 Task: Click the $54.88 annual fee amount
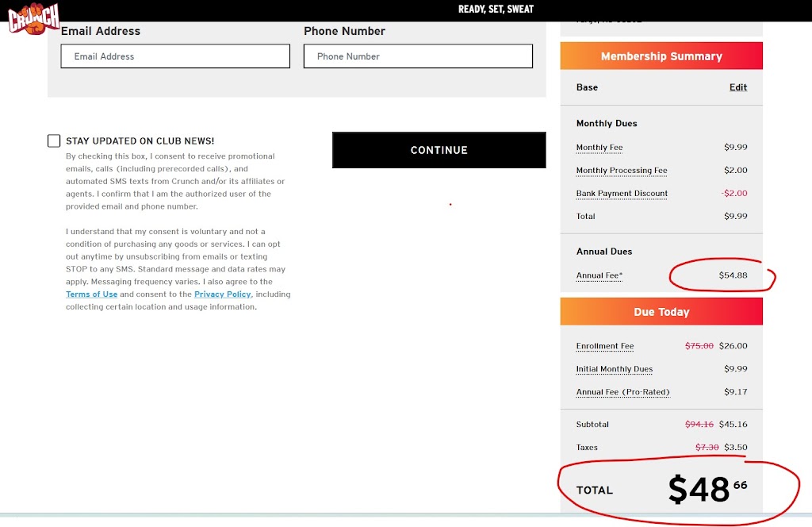coord(733,275)
